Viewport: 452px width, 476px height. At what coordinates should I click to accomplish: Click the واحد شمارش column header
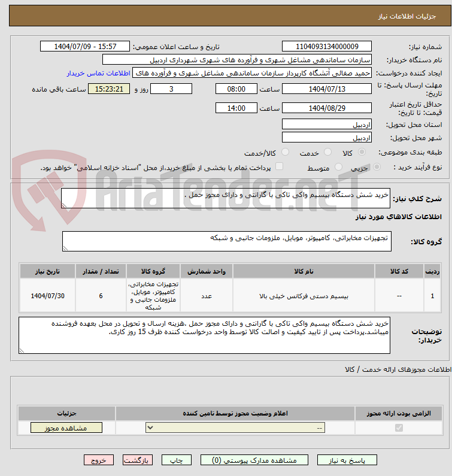(x=207, y=271)
